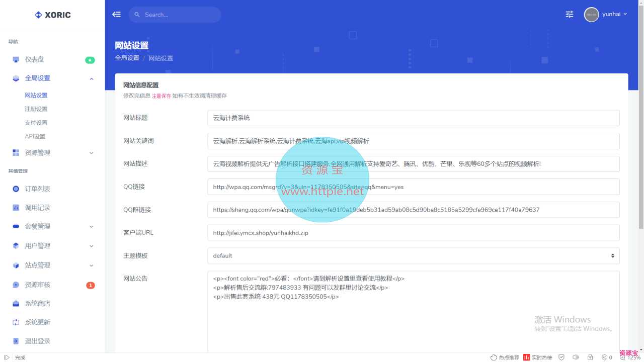Click the magnifier icon in search
The width and height of the screenshot is (644, 362).
[x=137, y=15]
